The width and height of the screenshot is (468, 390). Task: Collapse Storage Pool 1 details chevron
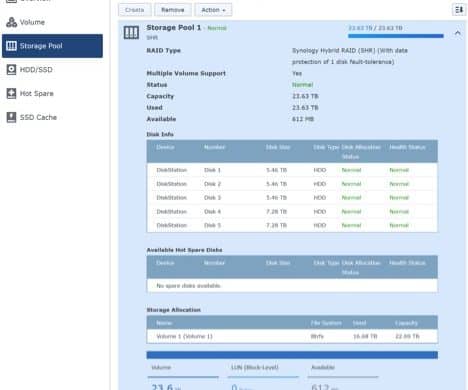pos(458,33)
